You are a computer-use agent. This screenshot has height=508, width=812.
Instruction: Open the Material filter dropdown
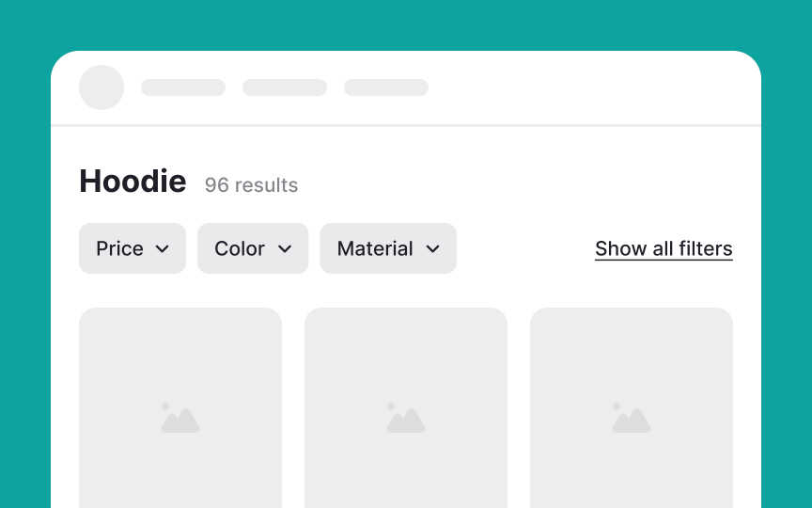(388, 248)
